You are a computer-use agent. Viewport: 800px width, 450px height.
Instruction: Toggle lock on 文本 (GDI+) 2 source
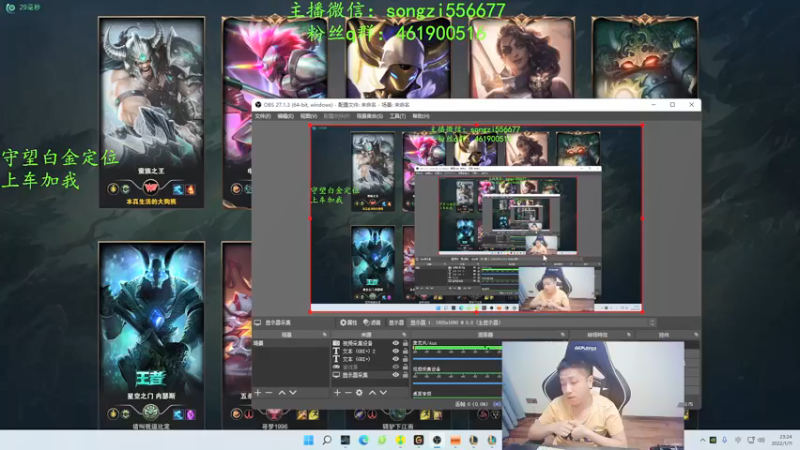click(x=405, y=351)
